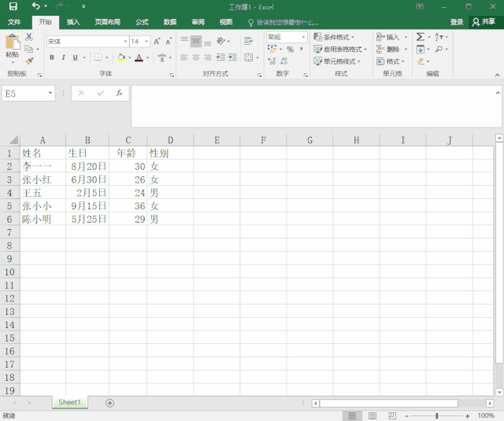
Task: Click the Merge and Center icon
Action: click(x=249, y=57)
